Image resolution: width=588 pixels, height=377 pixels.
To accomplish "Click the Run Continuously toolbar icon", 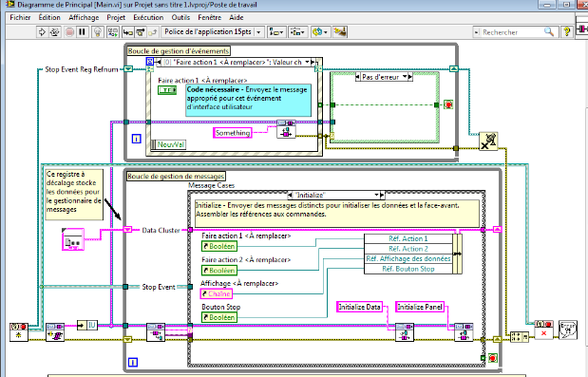I will (55, 32).
